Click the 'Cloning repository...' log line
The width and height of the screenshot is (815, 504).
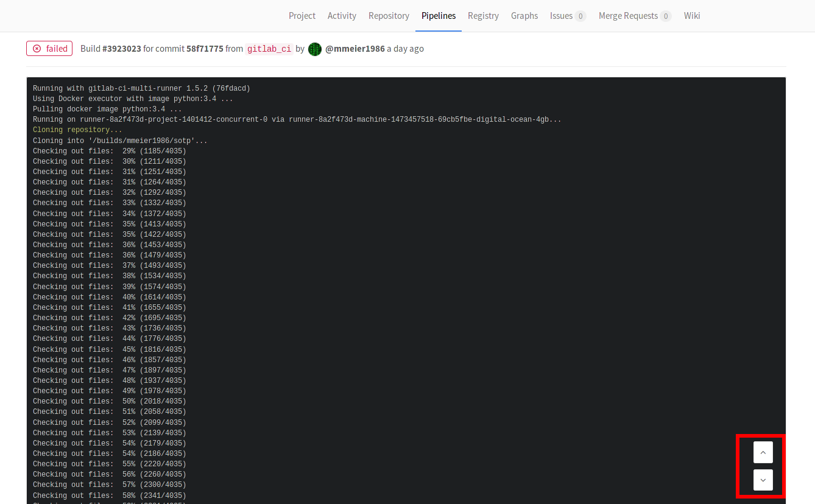click(77, 130)
